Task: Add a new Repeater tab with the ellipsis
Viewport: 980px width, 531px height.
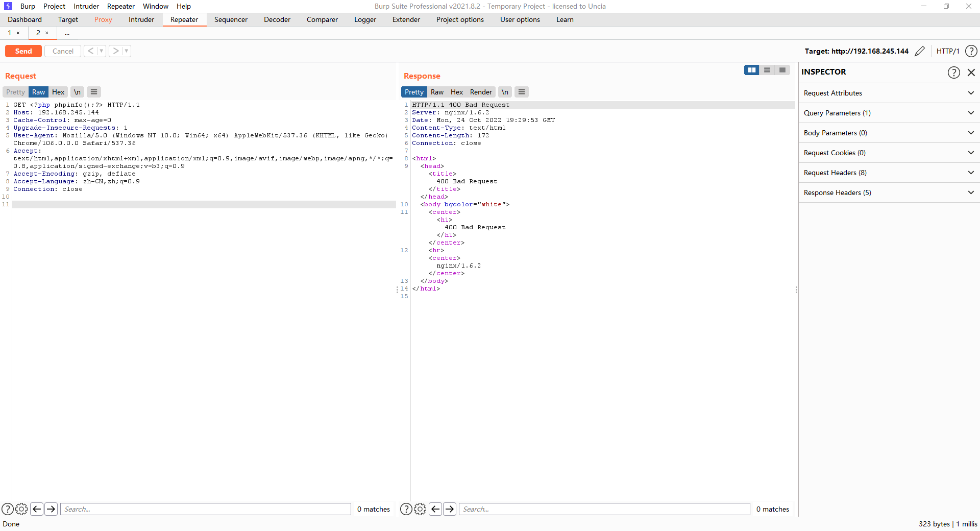Action: pos(67,33)
